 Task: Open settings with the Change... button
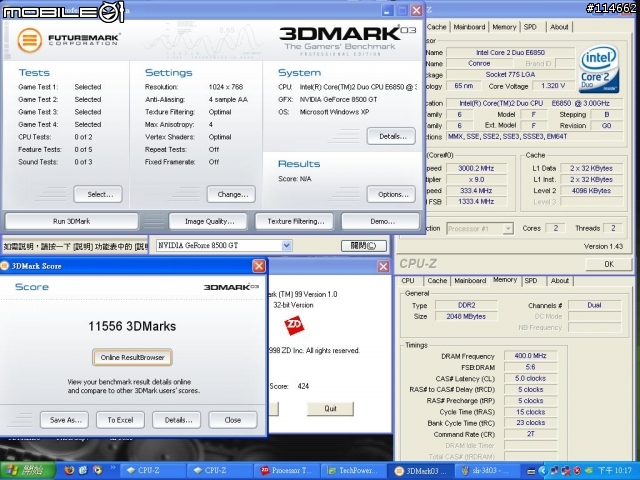pyautogui.click(x=231, y=194)
